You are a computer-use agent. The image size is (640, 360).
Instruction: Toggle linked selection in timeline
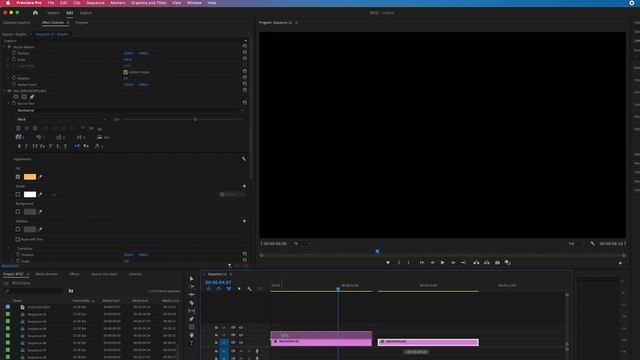point(229,289)
